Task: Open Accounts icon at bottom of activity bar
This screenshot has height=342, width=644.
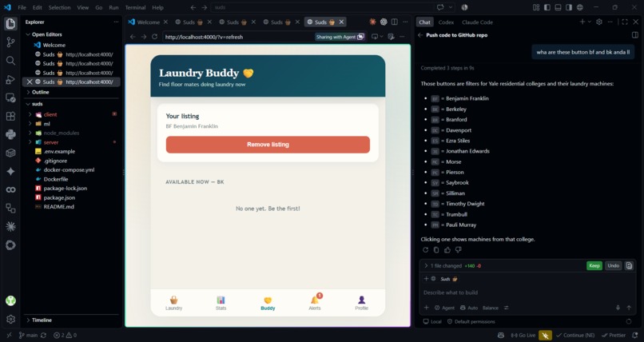Action: 10,300
